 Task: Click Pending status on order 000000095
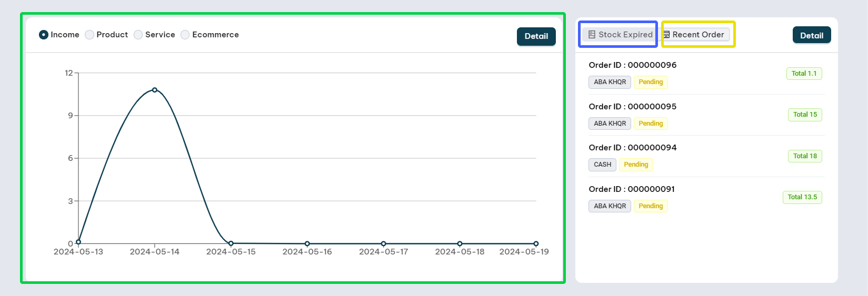(x=651, y=124)
